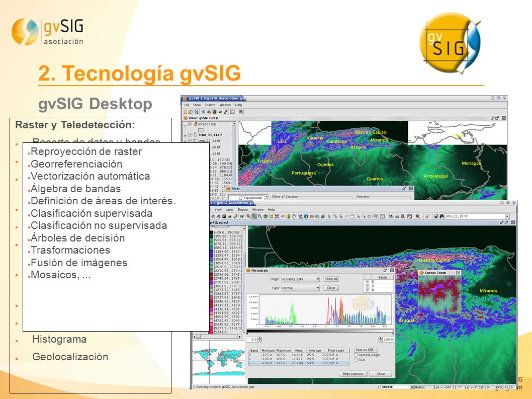
Task: Click Hide statistics button
Action: point(353,374)
